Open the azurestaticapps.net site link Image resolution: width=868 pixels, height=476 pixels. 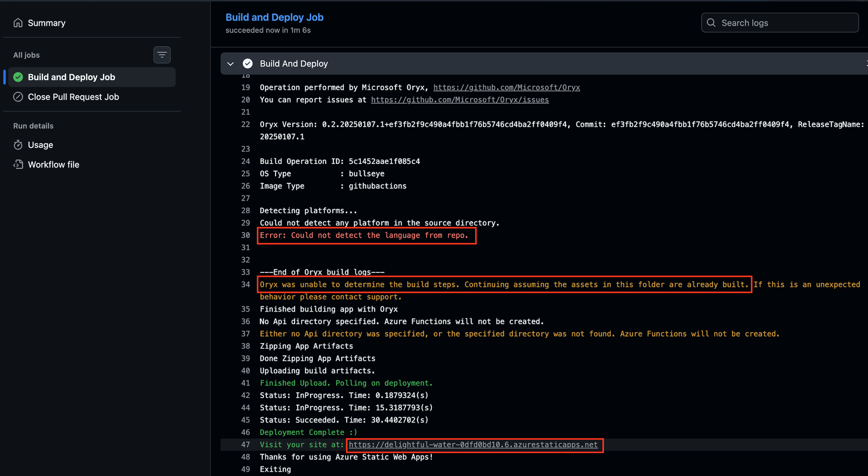click(473, 445)
